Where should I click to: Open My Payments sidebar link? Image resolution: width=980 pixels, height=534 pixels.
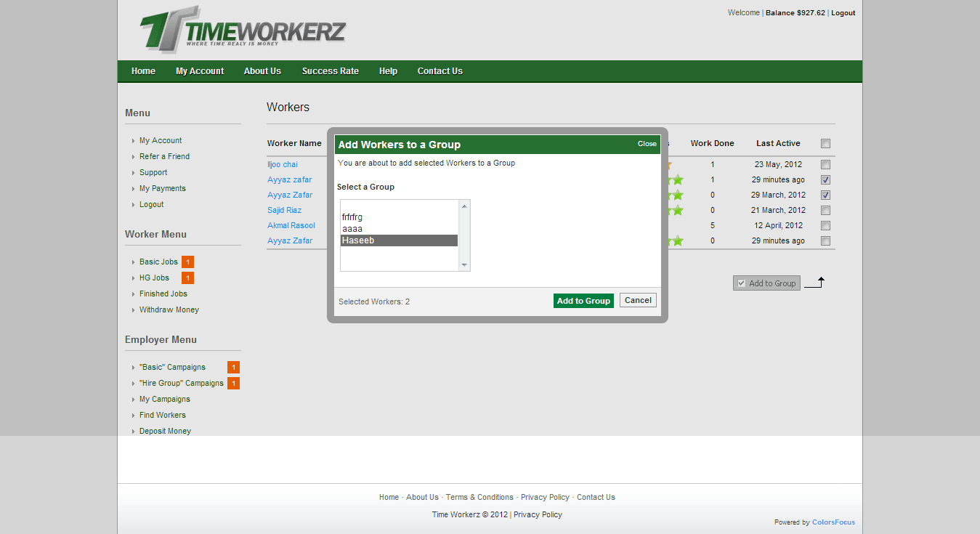coord(163,189)
